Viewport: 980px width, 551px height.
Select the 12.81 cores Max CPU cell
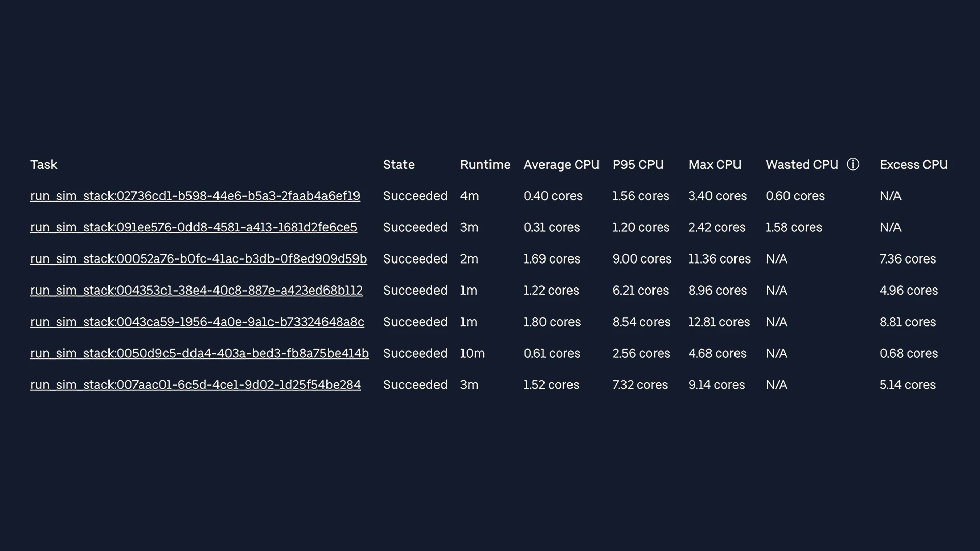click(x=719, y=322)
